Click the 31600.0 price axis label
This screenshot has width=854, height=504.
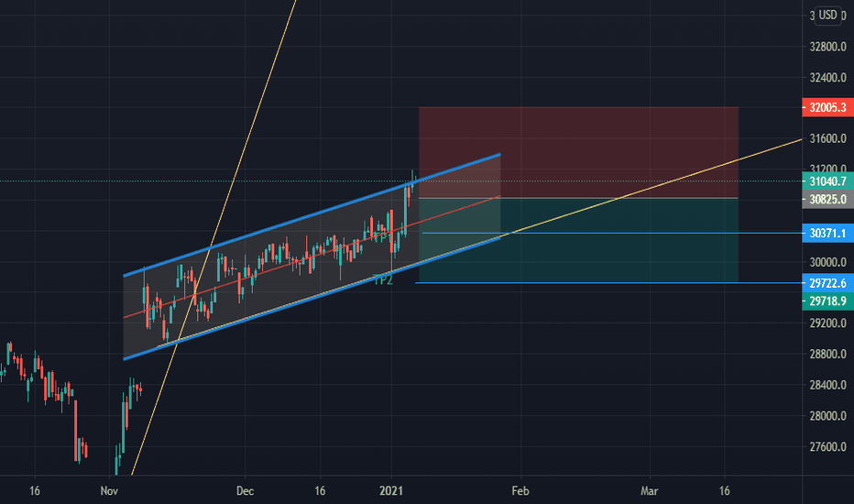tap(827, 139)
